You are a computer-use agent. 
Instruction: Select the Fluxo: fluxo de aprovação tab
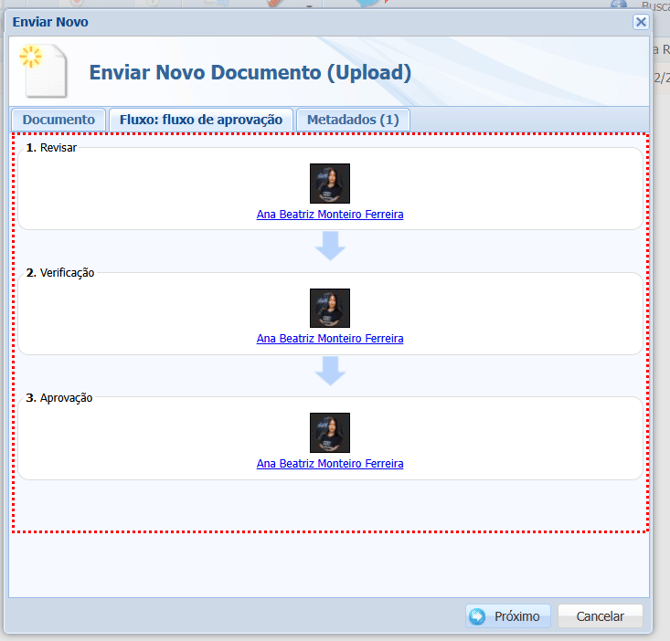pos(201,120)
